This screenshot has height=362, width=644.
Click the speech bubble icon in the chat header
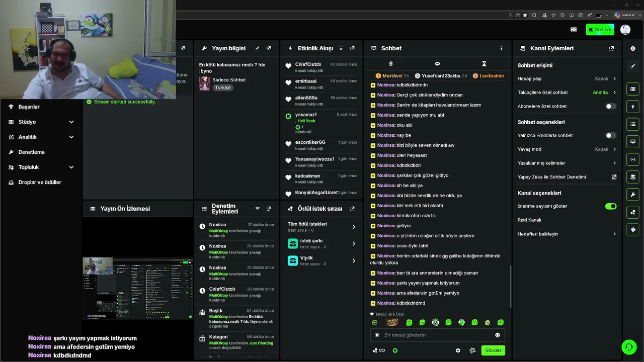(x=437, y=64)
